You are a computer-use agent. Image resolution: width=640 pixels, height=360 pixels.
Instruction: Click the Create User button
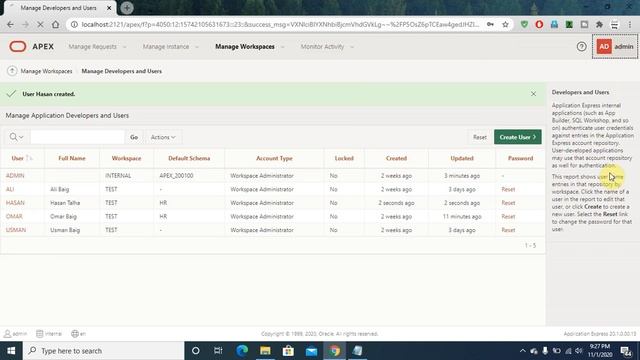[x=518, y=137]
